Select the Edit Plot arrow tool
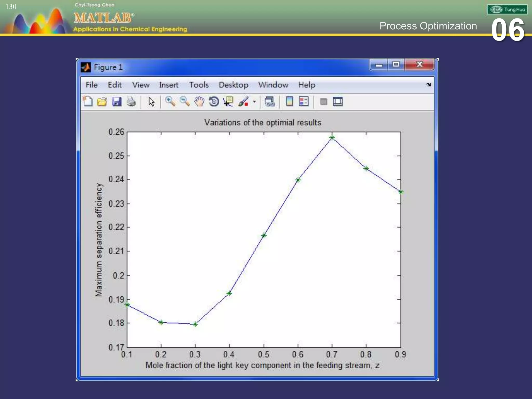 point(151,102)
